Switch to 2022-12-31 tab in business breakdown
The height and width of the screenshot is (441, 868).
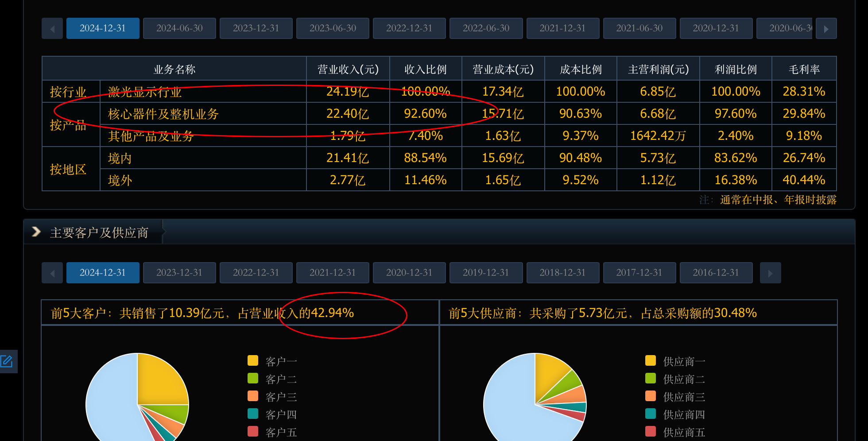[409, 28]
